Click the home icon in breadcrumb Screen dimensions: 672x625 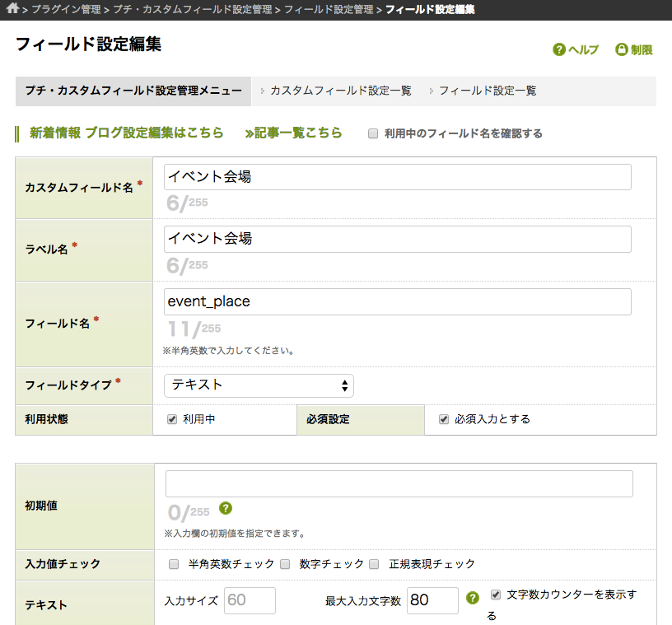pyautogui.click(x=12, y=10)
